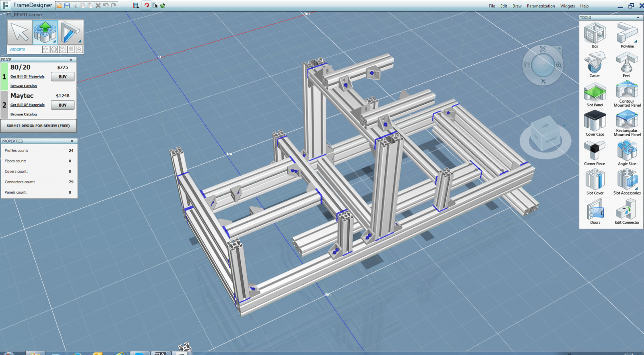Click the zoom magnifier on navigation wheel
Viewport: 644px width, 355px height.
(x=559, y=65)
